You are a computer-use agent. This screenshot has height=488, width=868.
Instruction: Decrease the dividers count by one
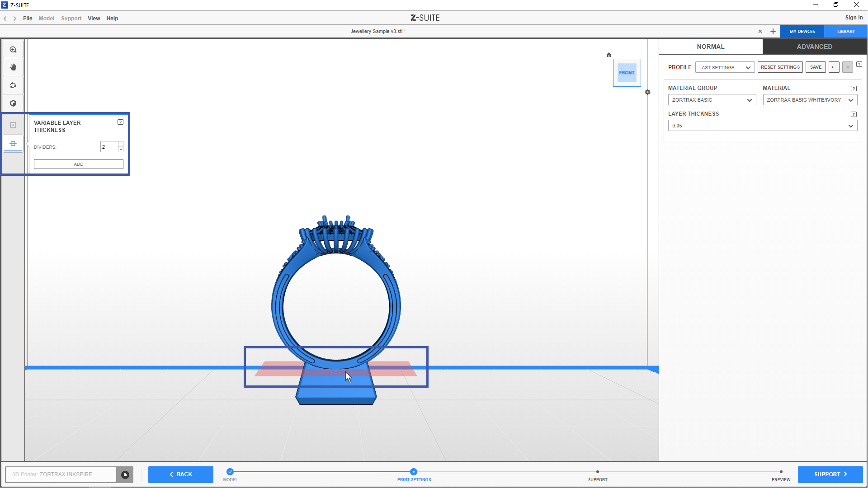point(121,149)
